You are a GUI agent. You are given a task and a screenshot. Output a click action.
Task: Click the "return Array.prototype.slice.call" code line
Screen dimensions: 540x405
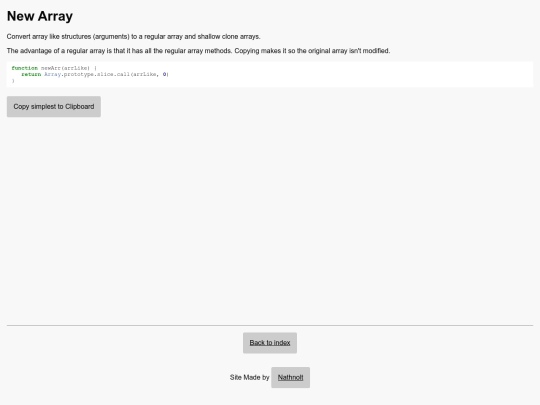pos(95,74)
